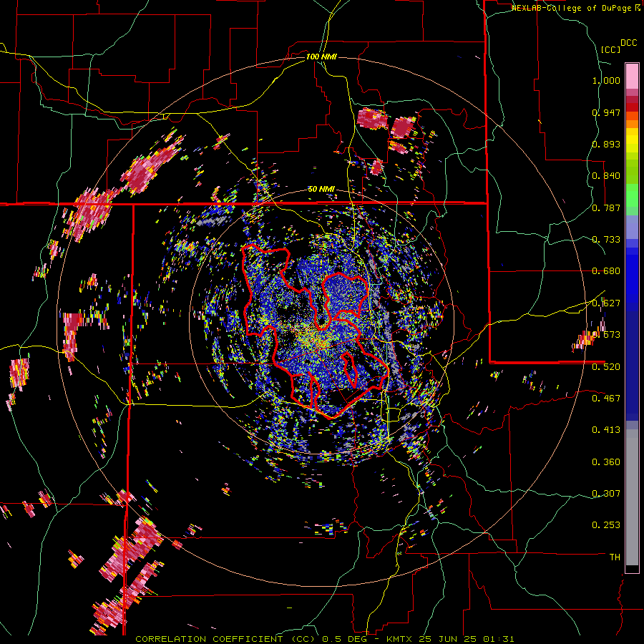Image resolution: width=644 pixels, height=644 pixels.
Task: Pick the light pink top color bar segment
Action: (632, 77)
